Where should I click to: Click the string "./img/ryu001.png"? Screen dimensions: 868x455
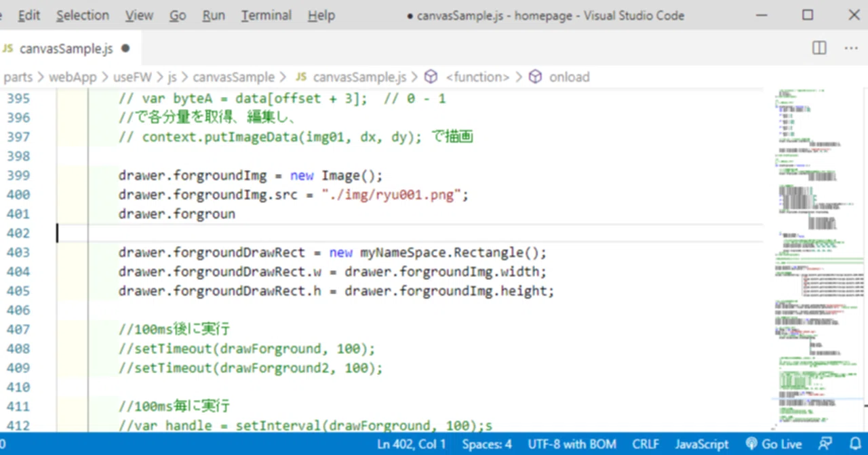click(391, 195)
